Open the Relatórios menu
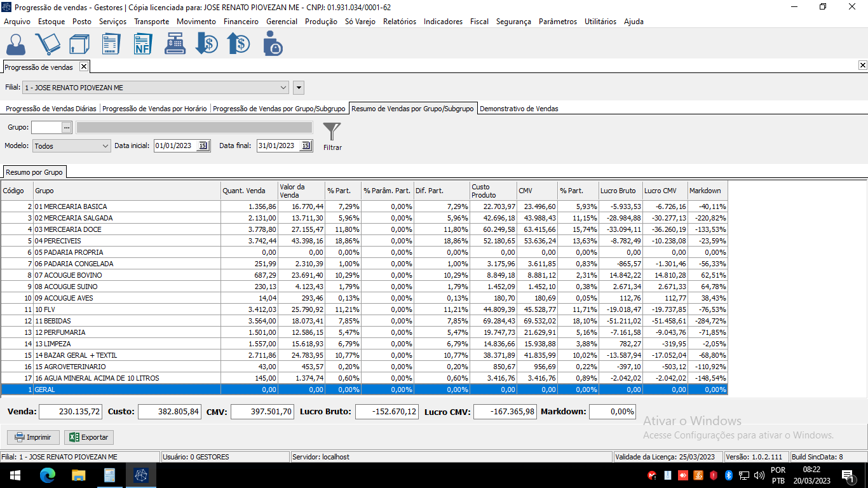The width and height of the screenshot is (868, 488). 399,21
